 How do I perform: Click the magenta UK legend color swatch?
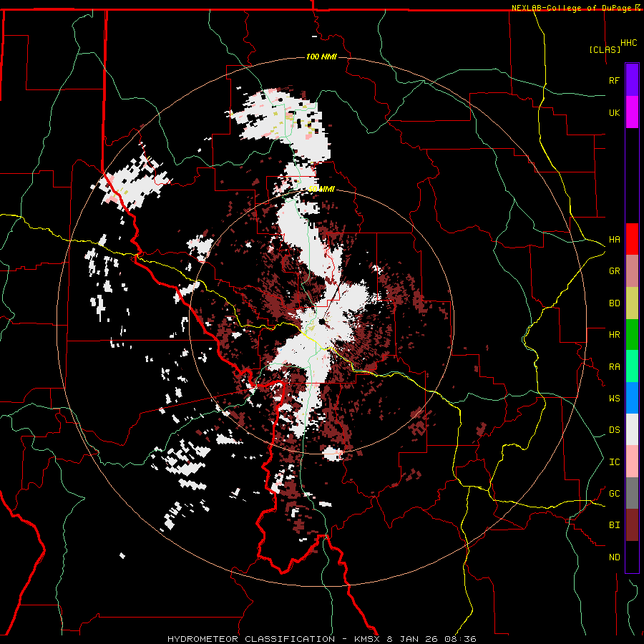click(x=632, y=112)
